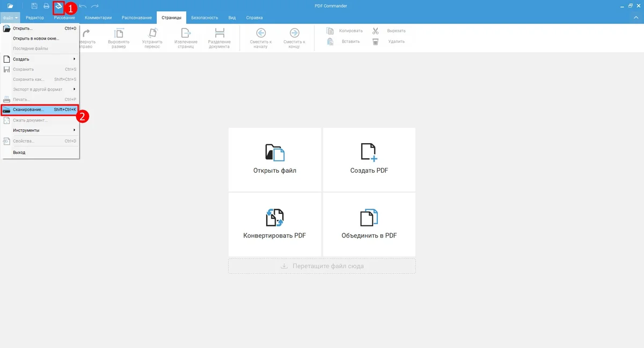This screenshot has width=644, height=348.
Task: Click Сохранить in the File menu
Action: pos(41,69)
